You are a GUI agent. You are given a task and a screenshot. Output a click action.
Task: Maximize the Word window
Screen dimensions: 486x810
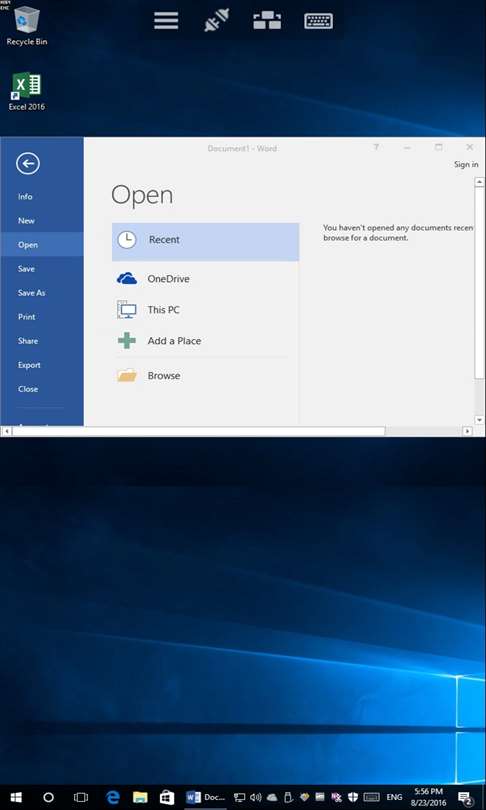click(438, 148)
